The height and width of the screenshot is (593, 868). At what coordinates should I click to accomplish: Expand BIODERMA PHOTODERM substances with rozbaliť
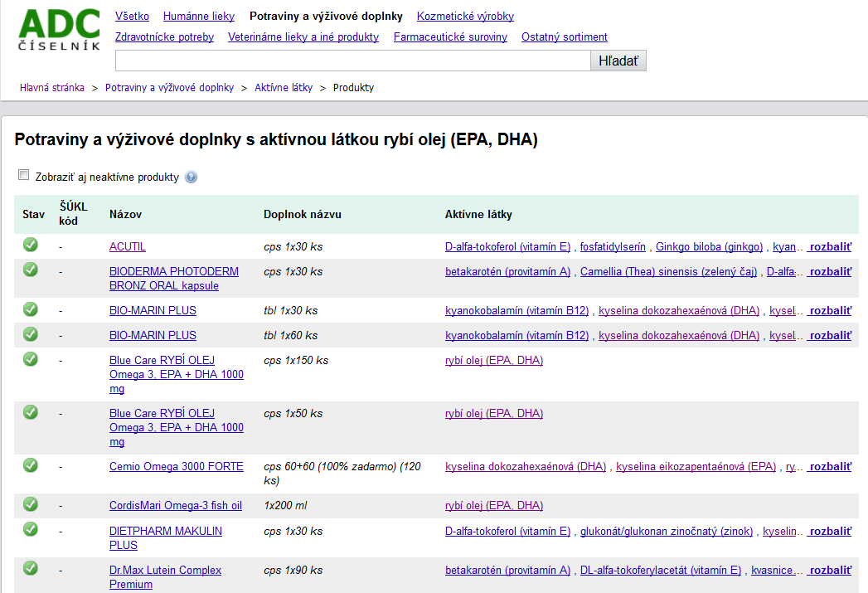click(x=829, y=272)
